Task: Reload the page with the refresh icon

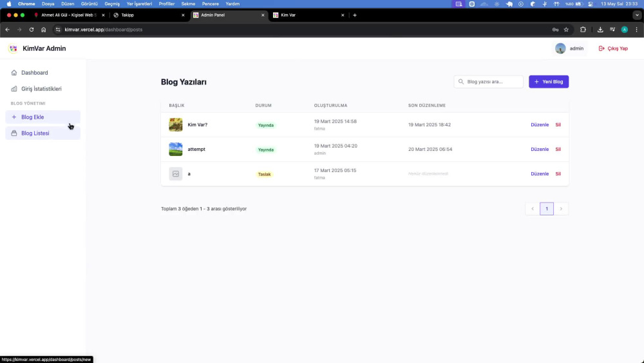Action: [x=31, y=30]
